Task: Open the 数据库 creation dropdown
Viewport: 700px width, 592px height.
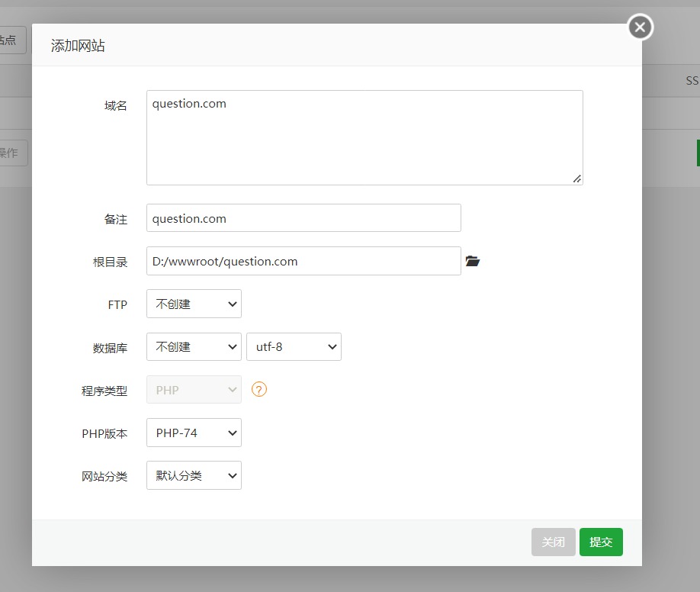Action: [x=194, y=346]
